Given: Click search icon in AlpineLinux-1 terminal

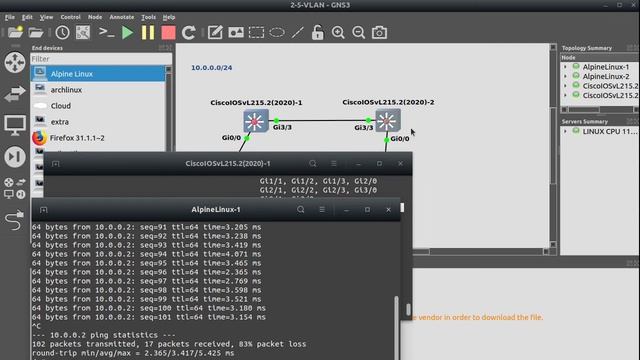Looking at the screenshot, I should [301, 209].
